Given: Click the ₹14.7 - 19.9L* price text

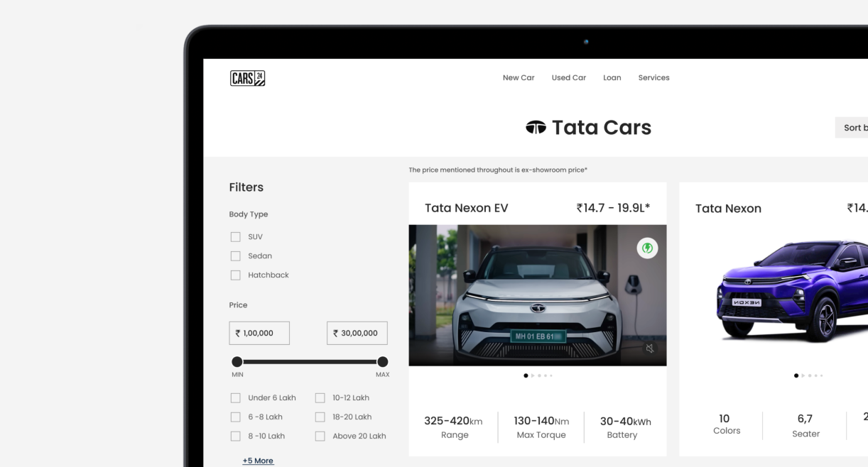Looking at the screenshot, I should click(x=613, y=208).
